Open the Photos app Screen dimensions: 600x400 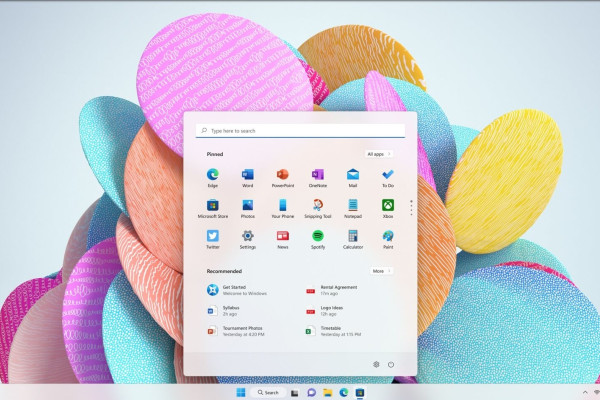248,209
